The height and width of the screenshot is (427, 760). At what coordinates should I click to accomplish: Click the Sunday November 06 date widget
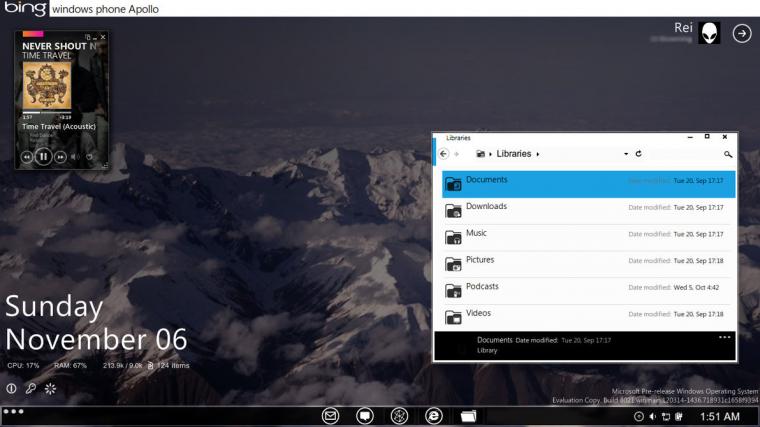click(x=96, y=322)
